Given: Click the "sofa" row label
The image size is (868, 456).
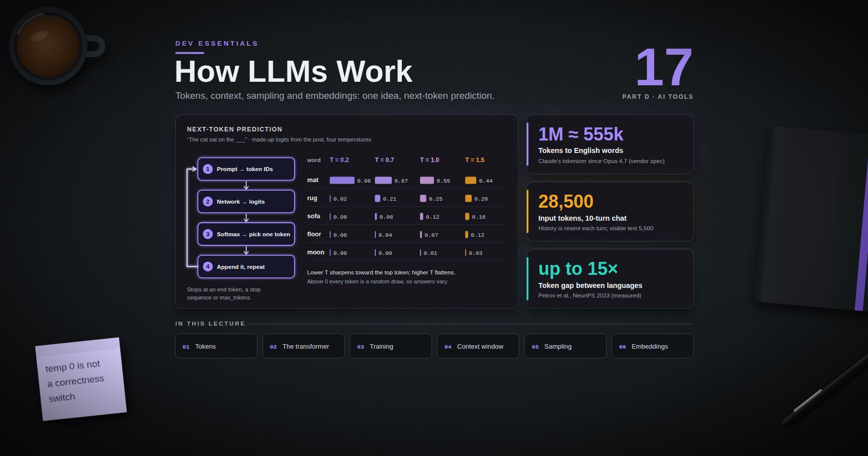Looking at the screenshot, I should [314, 216].
